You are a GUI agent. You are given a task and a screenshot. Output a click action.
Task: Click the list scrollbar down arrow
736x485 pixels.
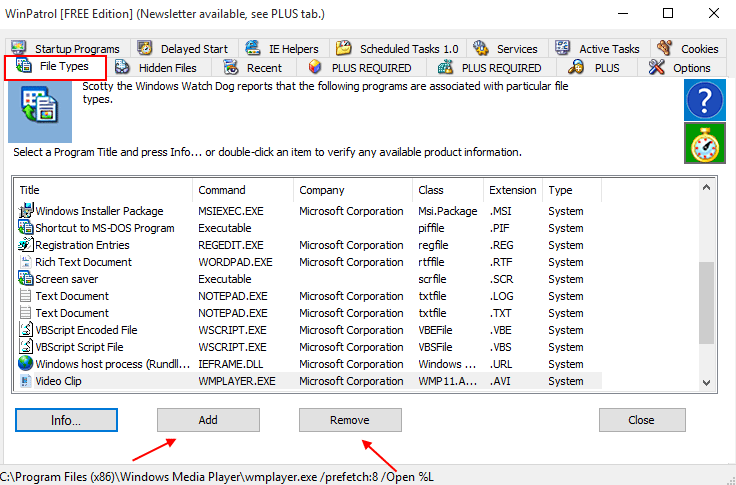click(x=706, y=383)
